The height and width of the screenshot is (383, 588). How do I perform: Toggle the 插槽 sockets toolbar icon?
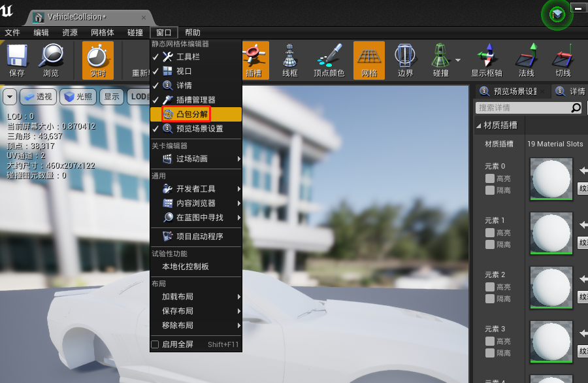point(255,60)
